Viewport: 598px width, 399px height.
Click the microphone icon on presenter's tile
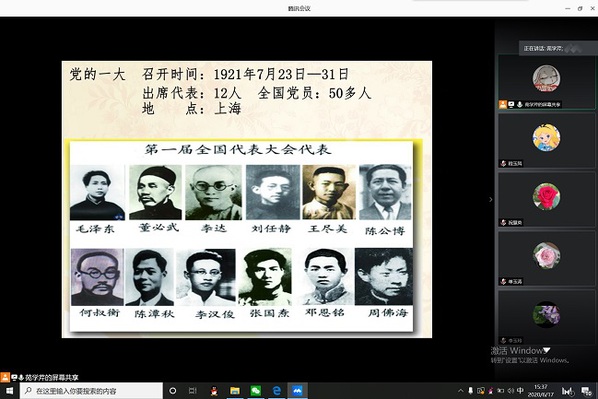pos(519,105)
